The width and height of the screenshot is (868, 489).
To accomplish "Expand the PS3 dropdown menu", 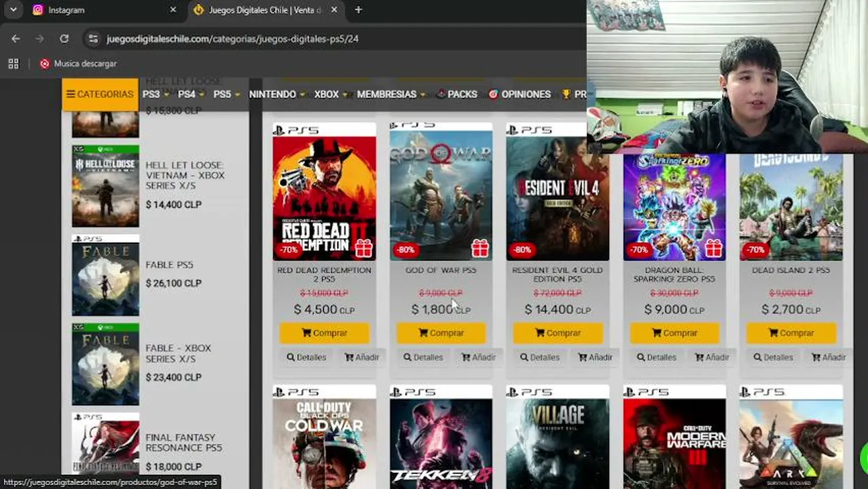I will click(x=155, y=94).
